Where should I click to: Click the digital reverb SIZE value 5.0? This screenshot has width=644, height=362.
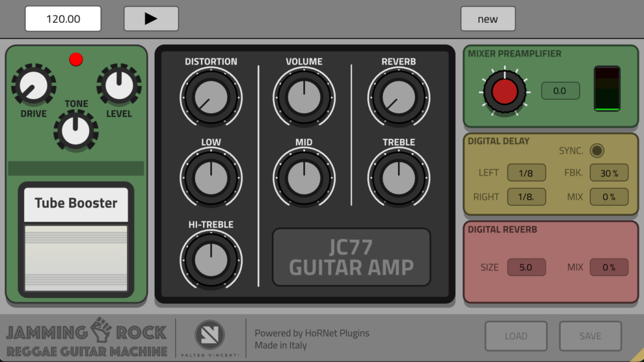(x=526, y=268)
